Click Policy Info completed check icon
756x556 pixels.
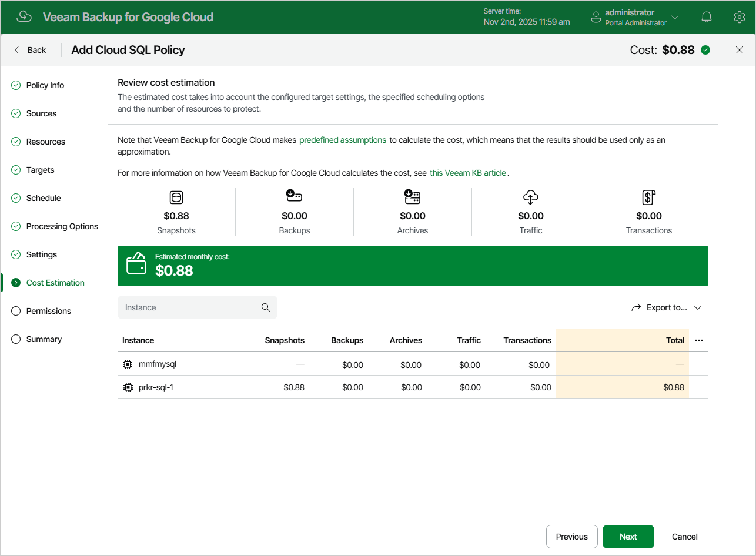(16, 85)
